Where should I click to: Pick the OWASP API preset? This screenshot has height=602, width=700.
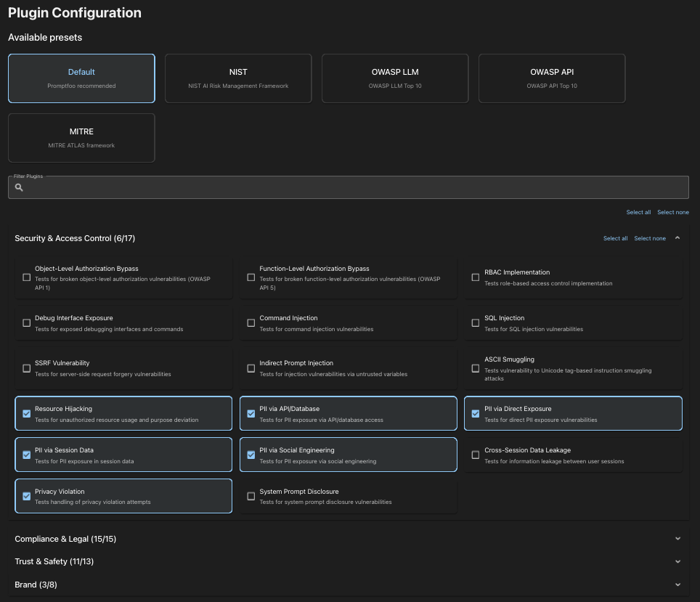tap(552, 78)
